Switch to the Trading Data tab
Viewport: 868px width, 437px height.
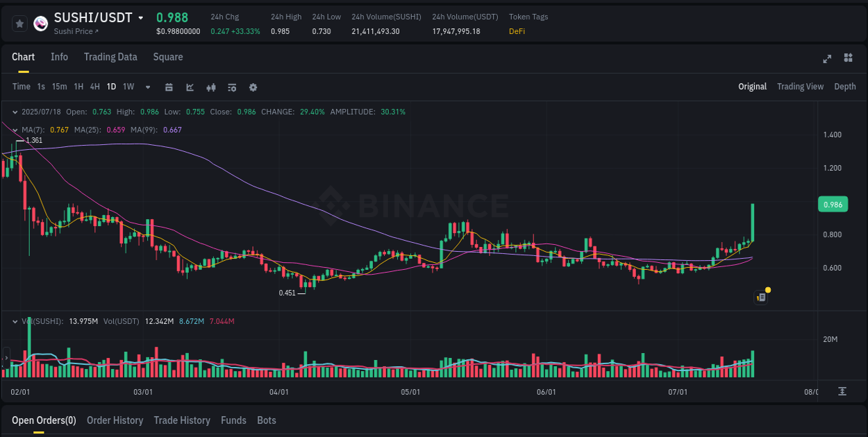110,57
